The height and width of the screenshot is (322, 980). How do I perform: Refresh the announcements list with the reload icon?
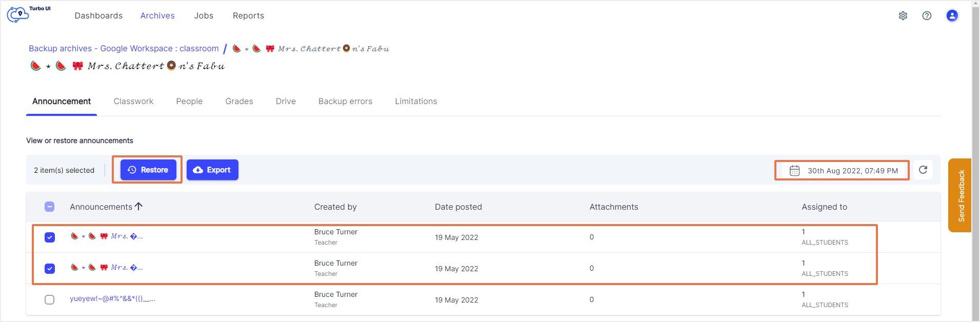click(x=923, y=170)
